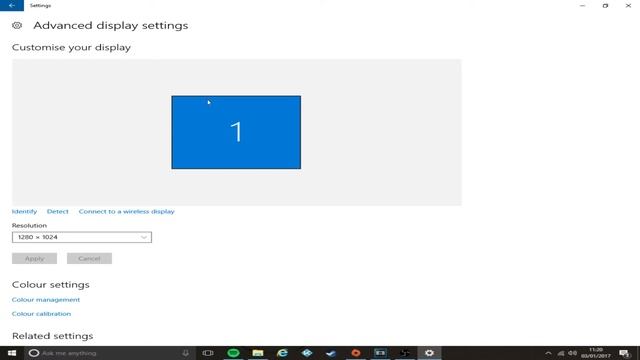
Task: Open Connect to a wireless display
Action: [x=127, y=211]
